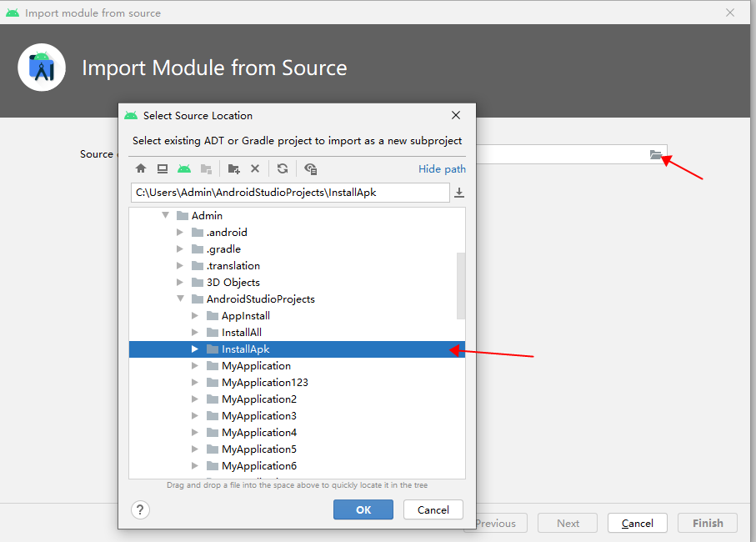Expand the InstallAll folder
The height and width of the screenshot is (542, 756).
(x=195, y=332)
